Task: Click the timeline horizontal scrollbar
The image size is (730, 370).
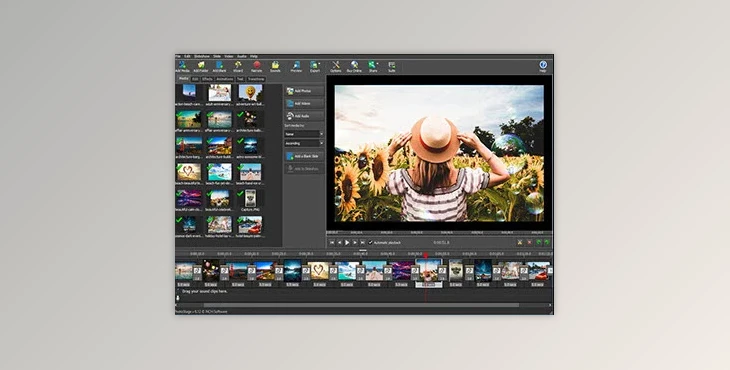Action: [361, 305]
